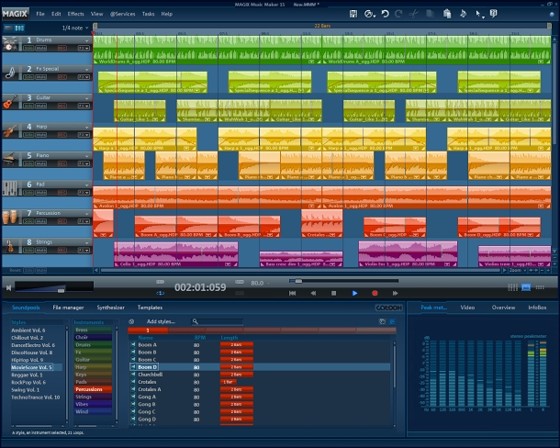Open the Guitar track FX dropdown
Image resolution: width=560 pixels, height=448 pixels.
(x=84, y=106)
